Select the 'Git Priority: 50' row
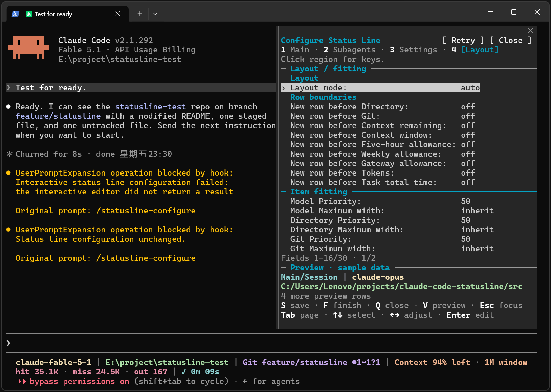 click(380, 239)
